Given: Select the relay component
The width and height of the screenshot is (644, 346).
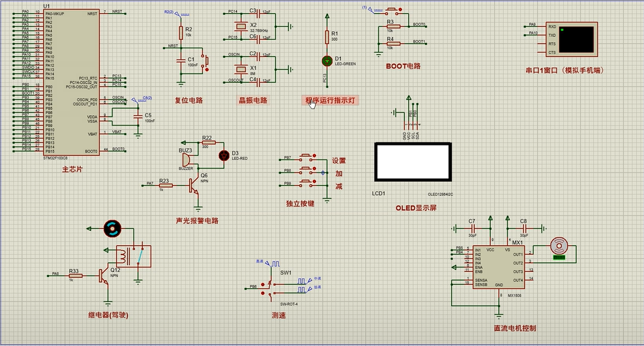Looking at the screenshot, I should pos(134,256).
